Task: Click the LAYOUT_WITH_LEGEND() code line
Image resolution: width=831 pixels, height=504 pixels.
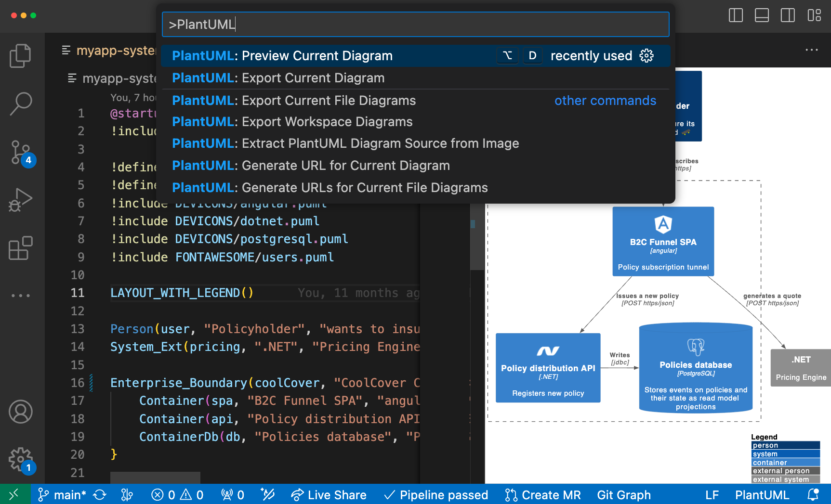Action: pos(182,293)
